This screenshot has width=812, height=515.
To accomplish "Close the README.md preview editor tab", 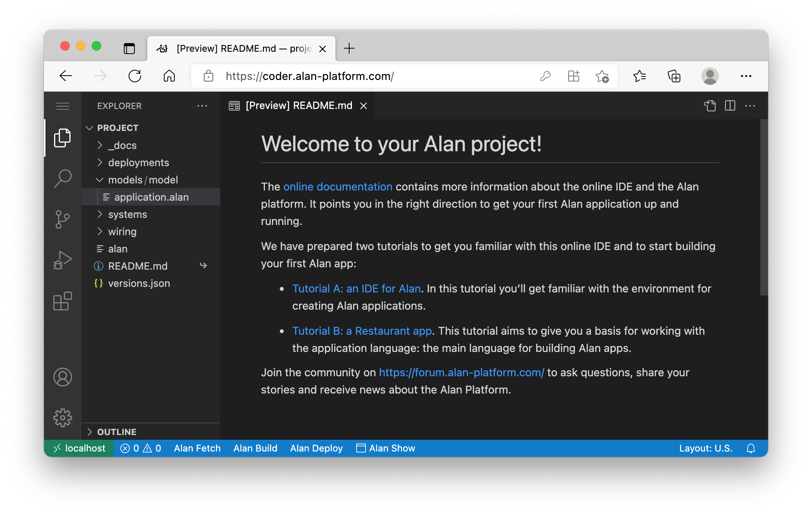I will [x=364, y=106].
